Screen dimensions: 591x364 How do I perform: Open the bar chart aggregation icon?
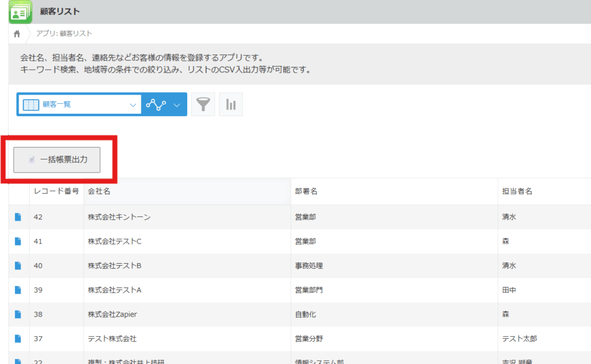tap(231, 104)
